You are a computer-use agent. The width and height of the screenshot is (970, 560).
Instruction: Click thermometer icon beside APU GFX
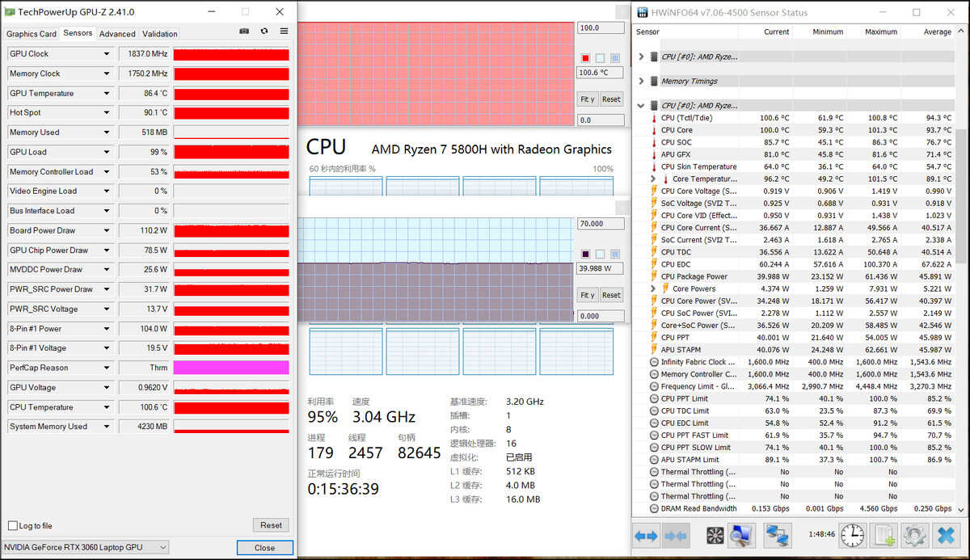pos(654,154)
